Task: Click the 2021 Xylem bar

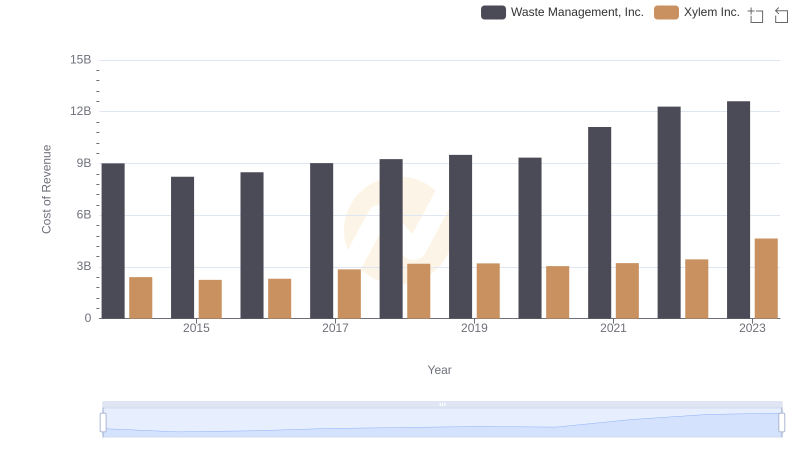Action: coord(627,291)
